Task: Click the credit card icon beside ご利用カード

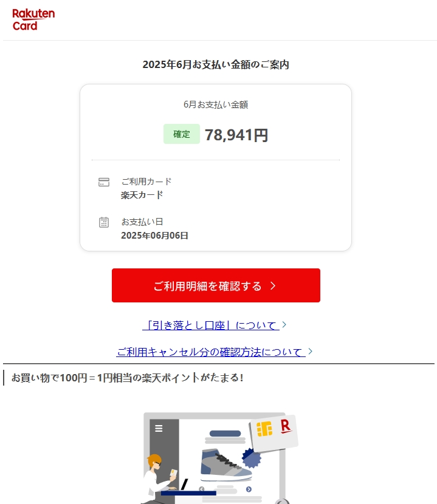Action: point(103,182)
